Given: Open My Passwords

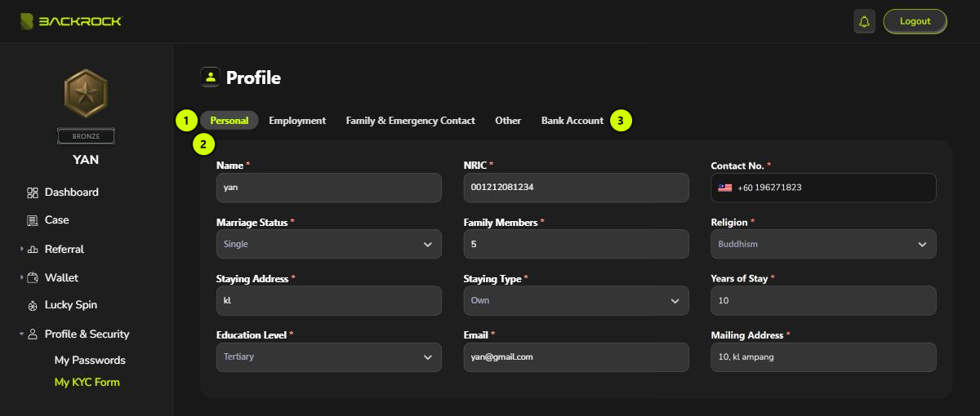Looking at the screenshot, I should click(x=90, y=360).
